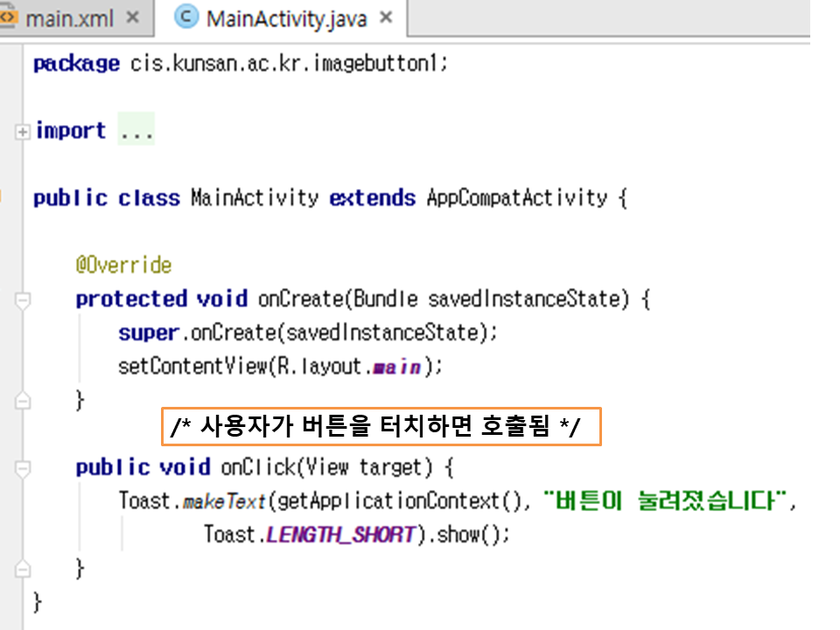Screen dimensions: 840x630
Task: Click the AppCompatActivity superclass reference
Action: click(x=516, y=198)
